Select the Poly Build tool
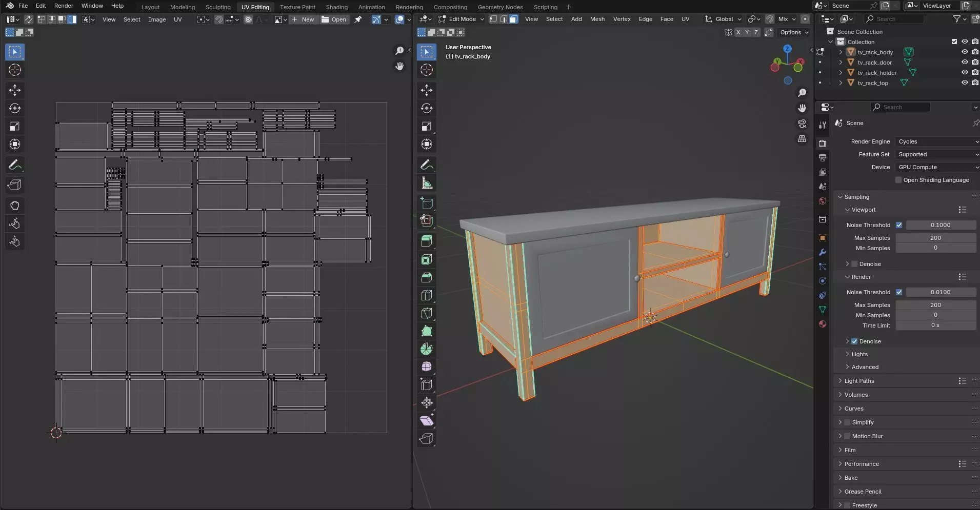This screenshot has width=980, height=510. [x=427, y=331]
